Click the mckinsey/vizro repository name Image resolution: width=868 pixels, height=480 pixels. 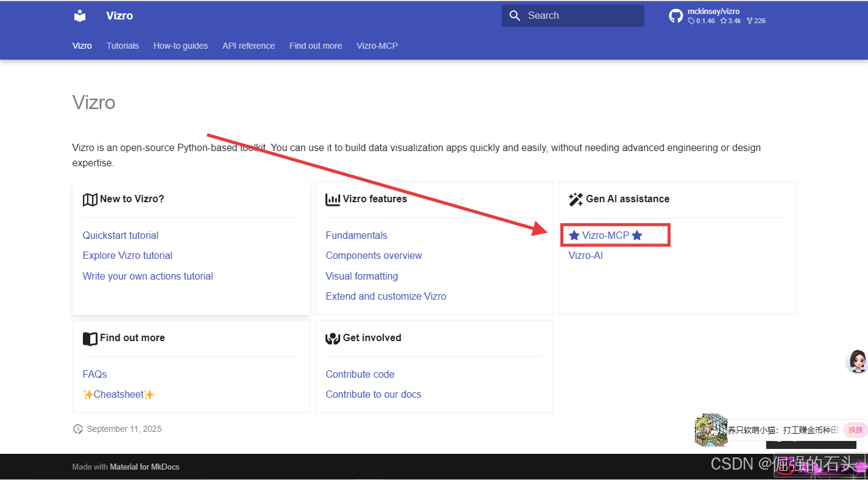tap(714, 11)
